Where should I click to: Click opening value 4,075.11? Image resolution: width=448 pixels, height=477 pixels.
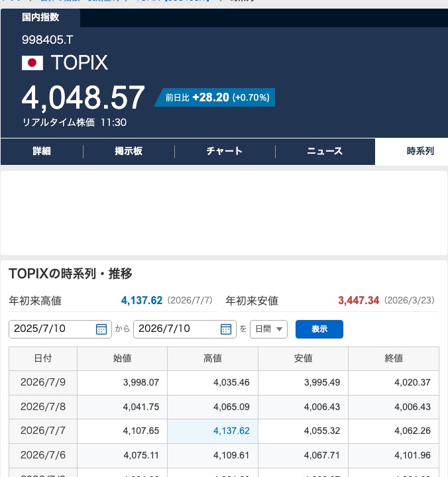[141, 455]
